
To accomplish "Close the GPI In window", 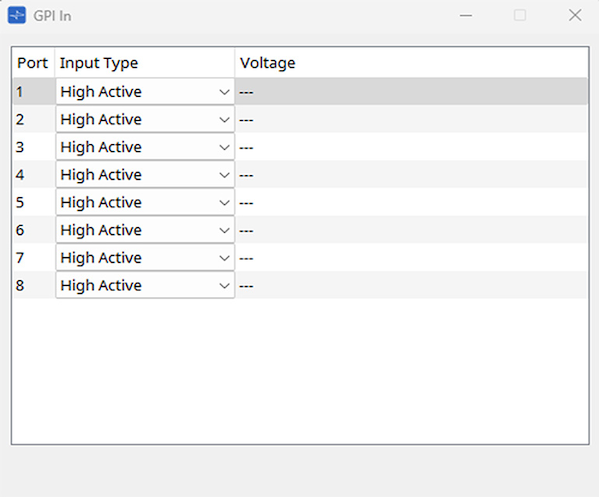I will tap(574, 16).
